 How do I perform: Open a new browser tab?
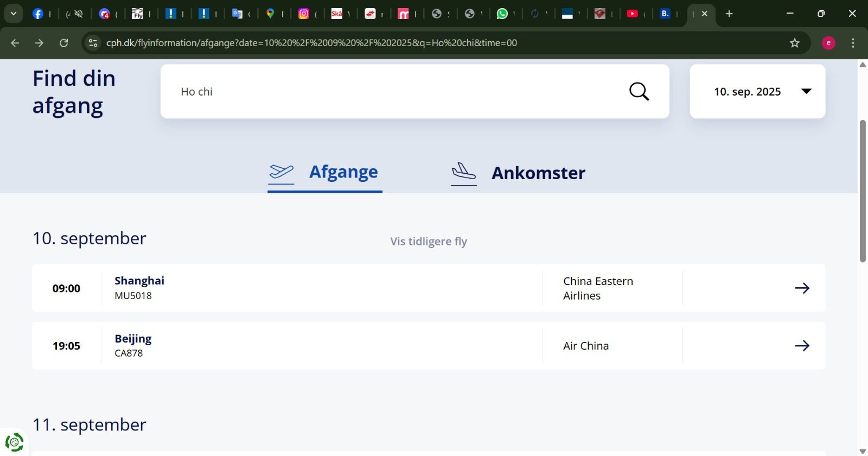[x=729, y=14]
